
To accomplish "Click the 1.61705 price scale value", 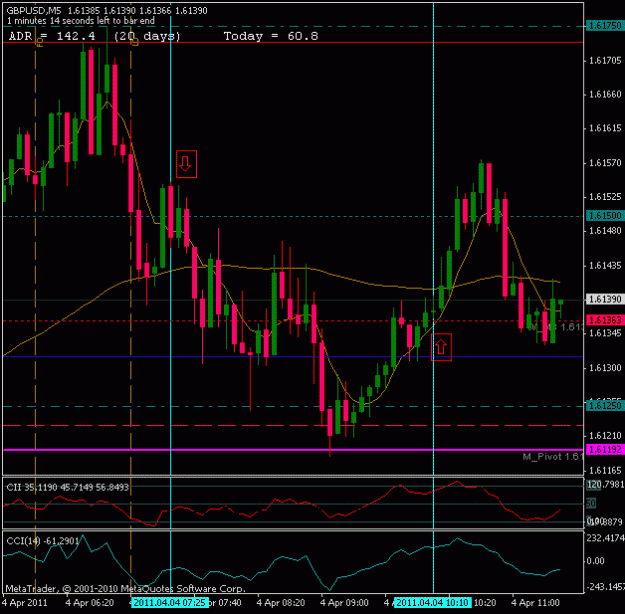I will pos(605,61).
